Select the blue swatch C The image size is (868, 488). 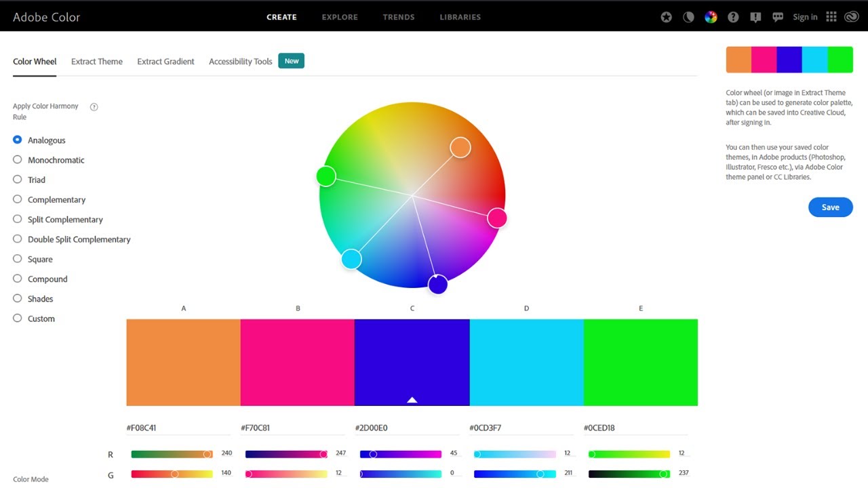point(412,363)
